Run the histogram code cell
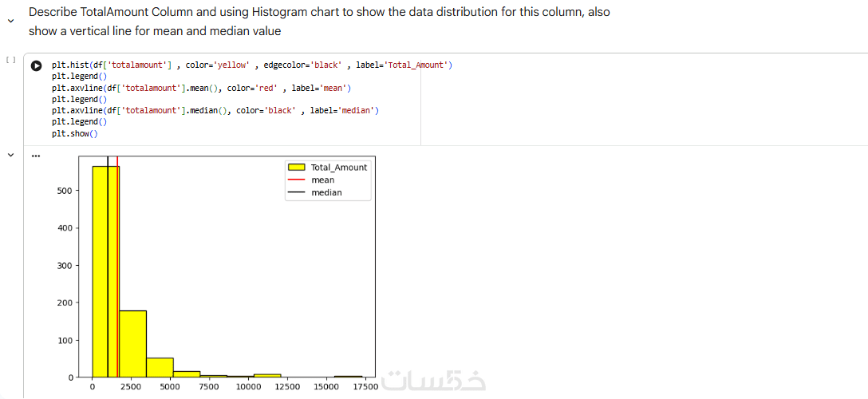This screenshot has width=868, height=399. coord(36,65)
